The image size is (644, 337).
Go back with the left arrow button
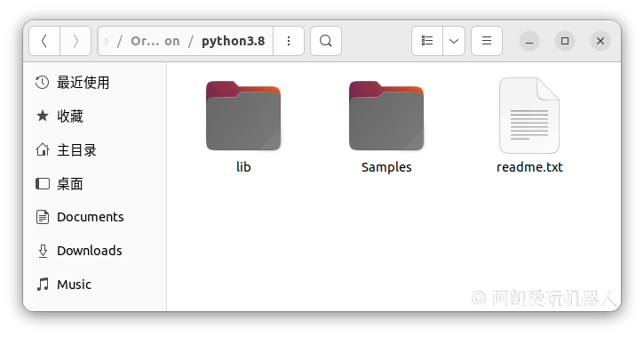point(44,41)
